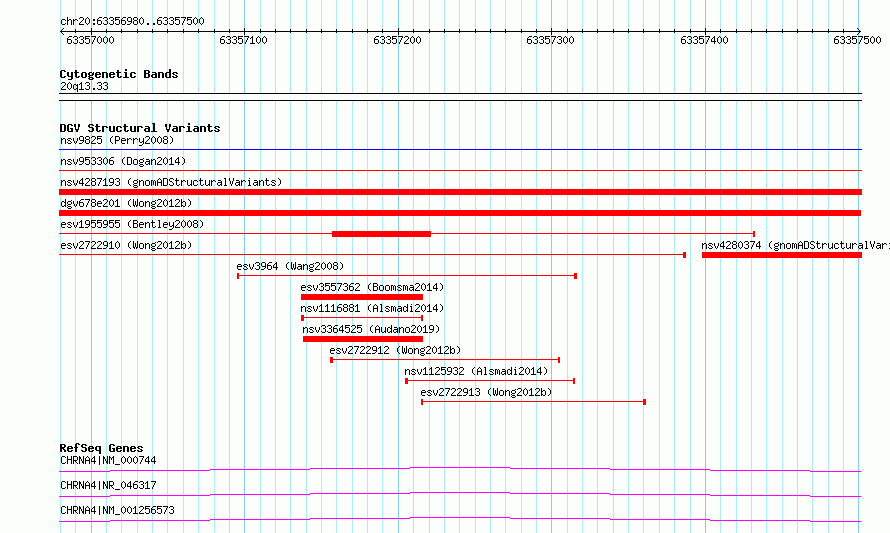Click the thick red dgv678e201 bar

(x=460, y=213)
